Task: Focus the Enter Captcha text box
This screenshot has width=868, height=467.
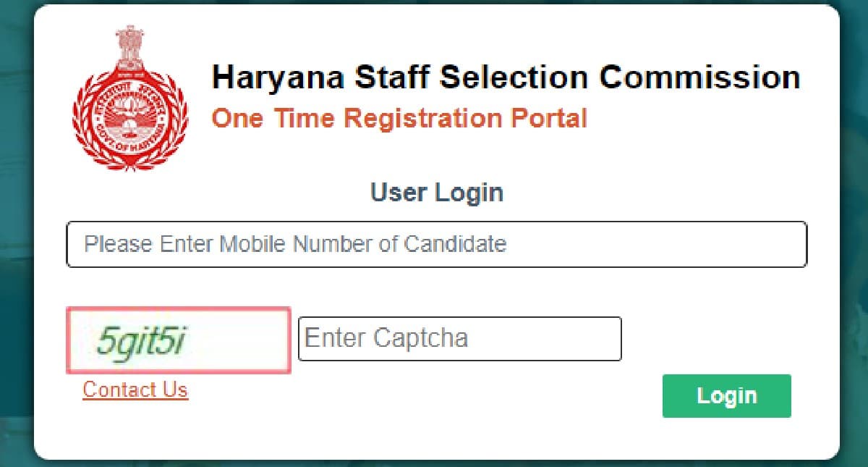Action: coord(461,338)
